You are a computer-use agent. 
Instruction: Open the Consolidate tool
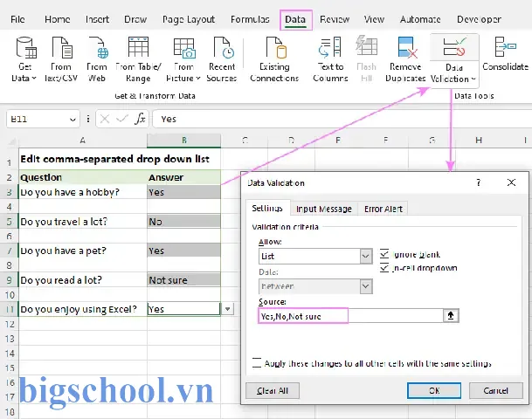506,54
